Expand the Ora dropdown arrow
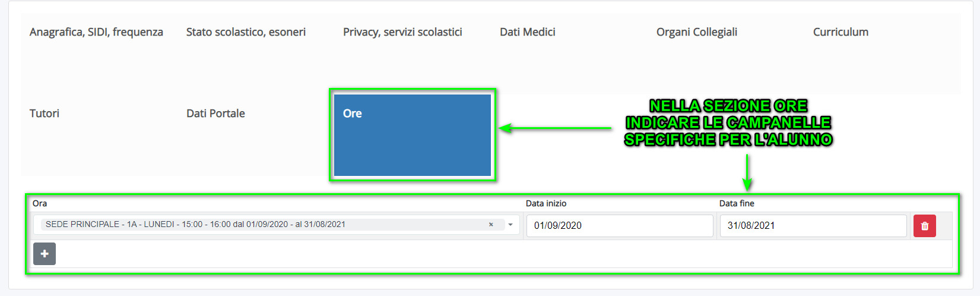The height and width of the screenshot is (296, 980). [510, 225]
